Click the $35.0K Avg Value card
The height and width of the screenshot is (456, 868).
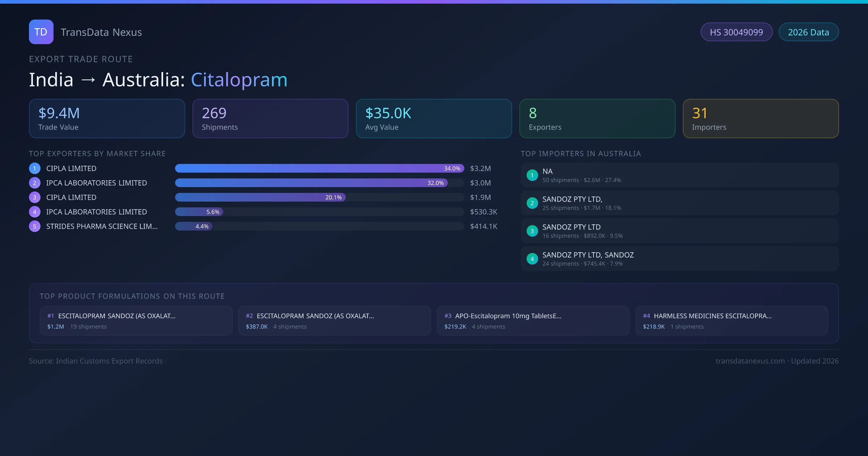(434, 118)
